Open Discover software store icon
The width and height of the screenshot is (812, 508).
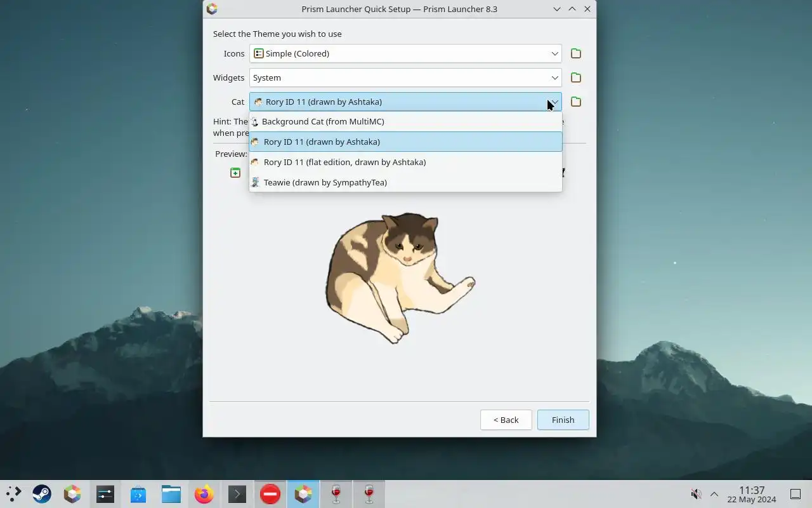point(138,493)
